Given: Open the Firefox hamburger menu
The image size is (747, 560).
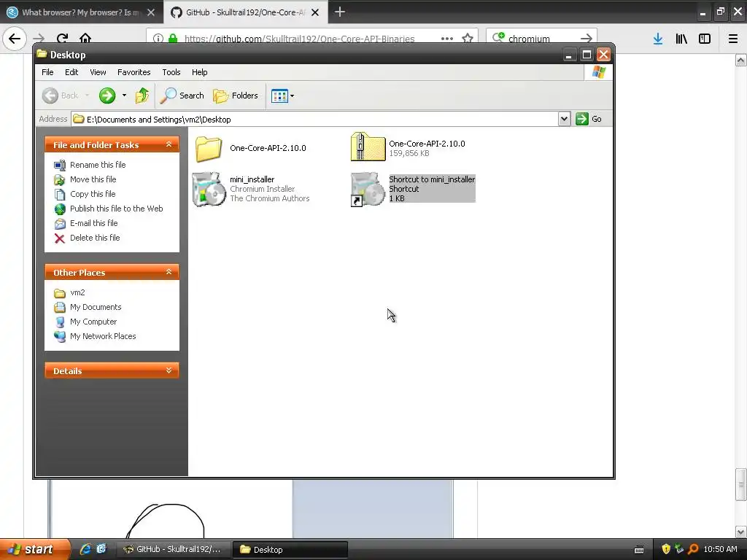Looking at the screenshot, I should (x=733, y=39).
